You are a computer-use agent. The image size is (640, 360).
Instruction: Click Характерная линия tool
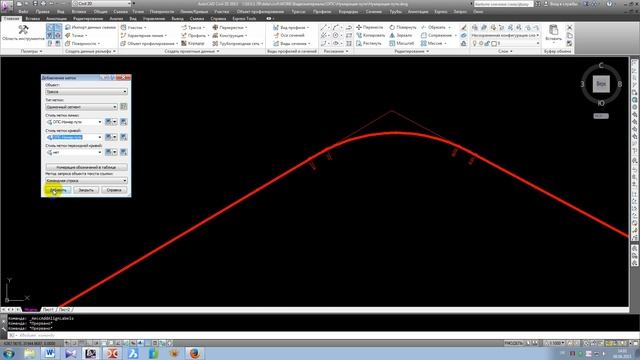coord(143,36)
